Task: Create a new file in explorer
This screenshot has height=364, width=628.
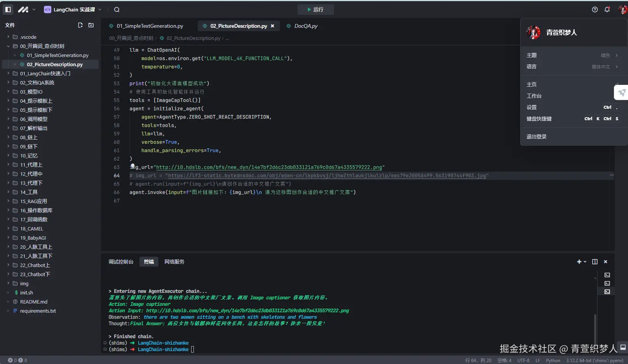Action: click(80, 25)
